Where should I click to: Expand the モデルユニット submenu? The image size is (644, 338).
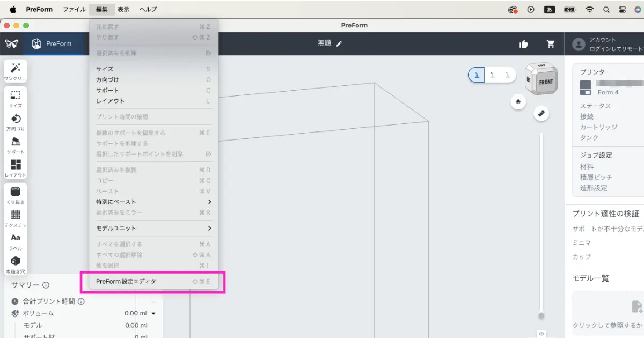[153, 228]
